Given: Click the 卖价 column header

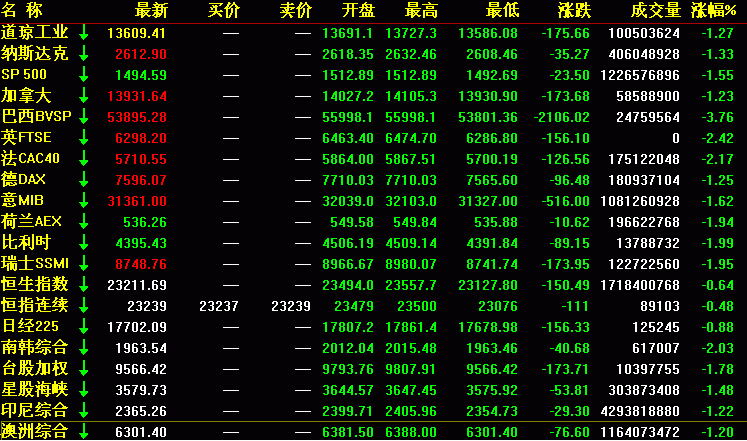Looking at the screenshot, I should pos(296,10).
